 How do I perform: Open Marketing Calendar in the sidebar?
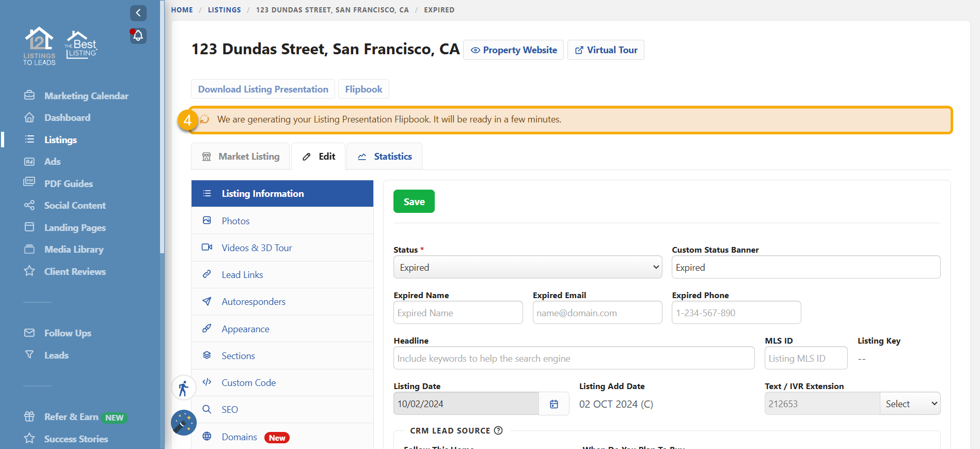point(86,96)
